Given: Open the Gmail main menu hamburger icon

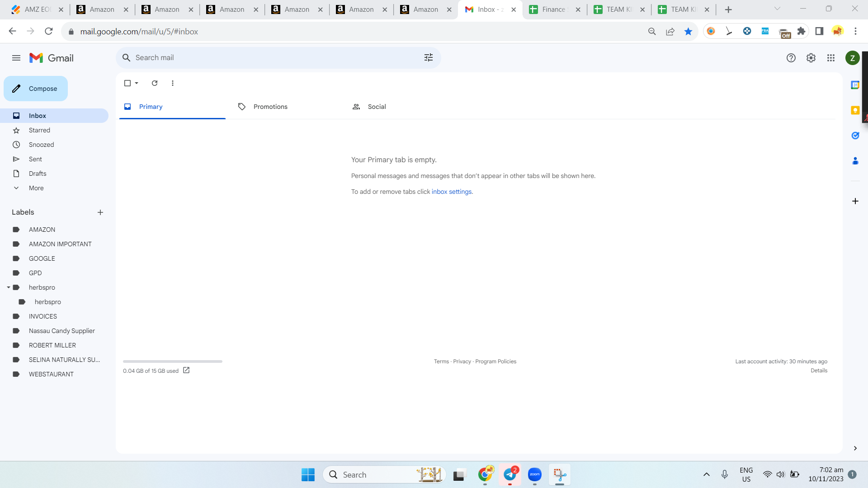Looking at the screenshot, I should click(16, 58).
